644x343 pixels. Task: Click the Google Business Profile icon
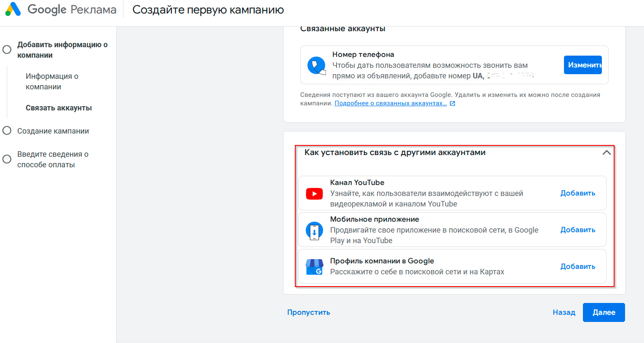[314, 266]
